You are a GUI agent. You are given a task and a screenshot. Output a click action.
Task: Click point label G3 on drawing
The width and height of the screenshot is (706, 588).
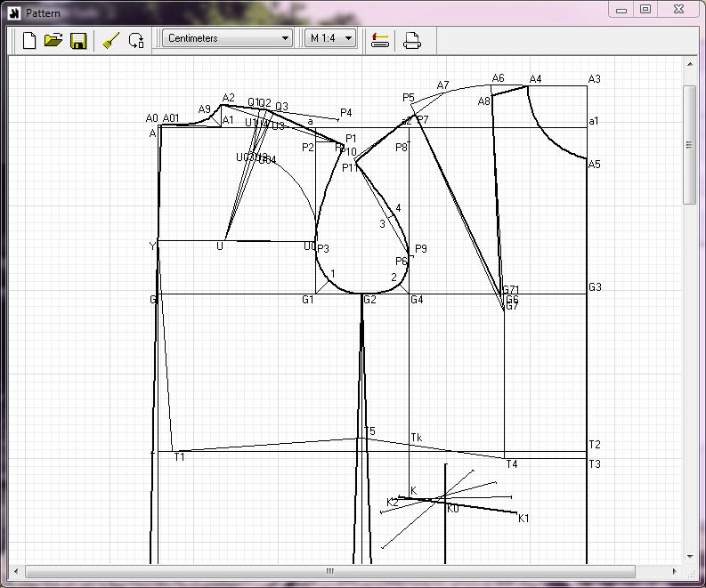pyautogui.click(x=595, y=287)
